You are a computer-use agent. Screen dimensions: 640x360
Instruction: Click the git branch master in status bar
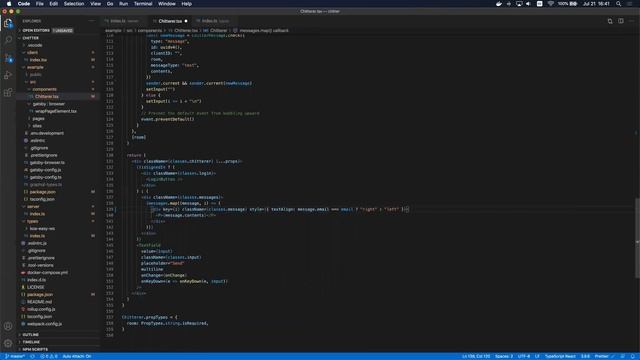15,356
